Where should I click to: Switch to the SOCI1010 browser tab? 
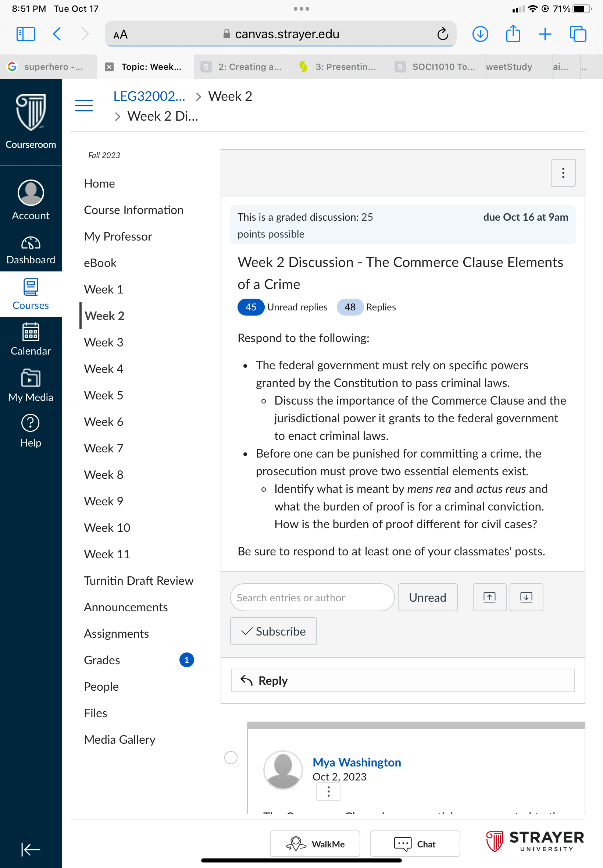pos(436,67)
